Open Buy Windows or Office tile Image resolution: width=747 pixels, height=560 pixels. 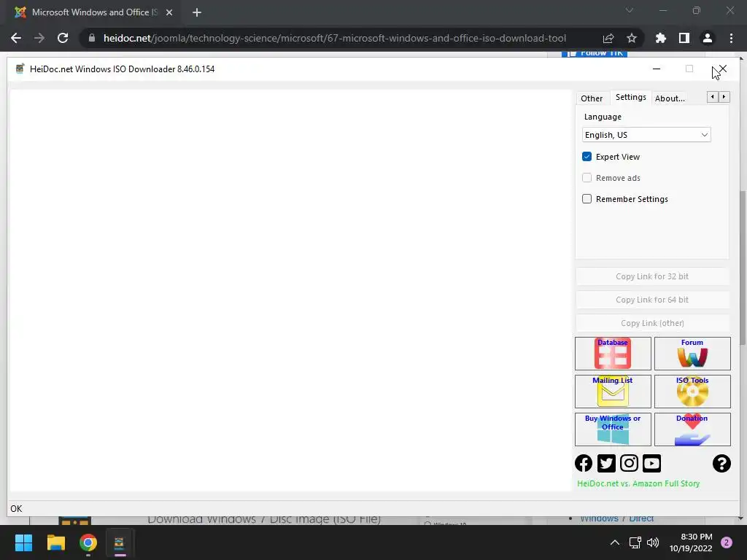tap(613, 429)
